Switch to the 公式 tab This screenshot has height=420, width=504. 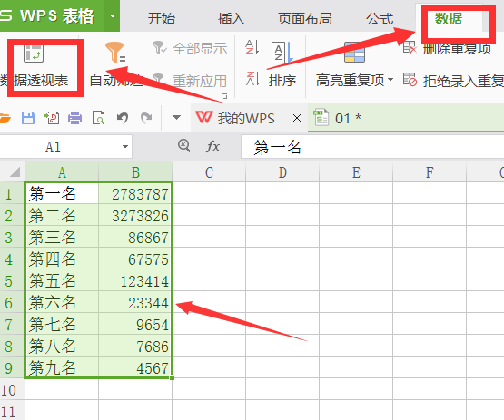point(380,19)
